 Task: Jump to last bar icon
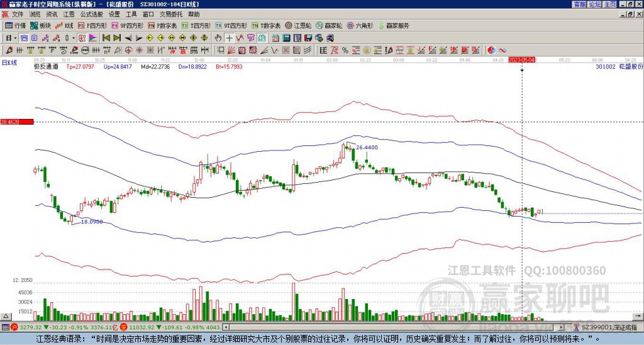117,38
